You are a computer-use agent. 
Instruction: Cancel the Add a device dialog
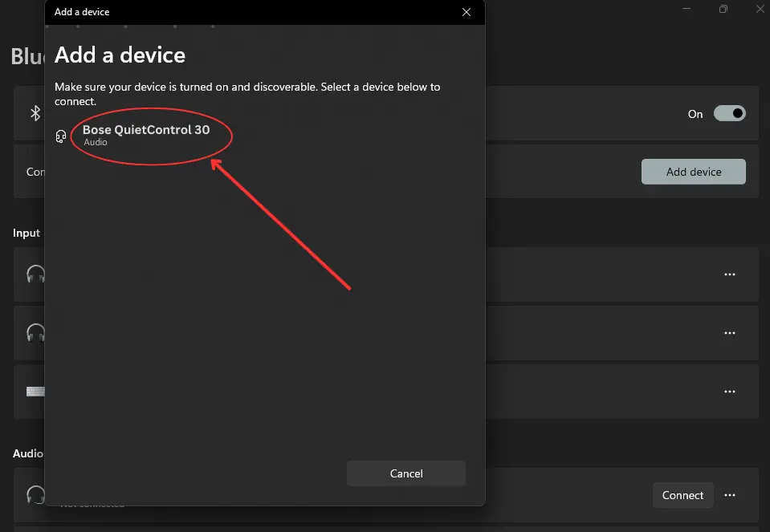[x=406, y=473]
